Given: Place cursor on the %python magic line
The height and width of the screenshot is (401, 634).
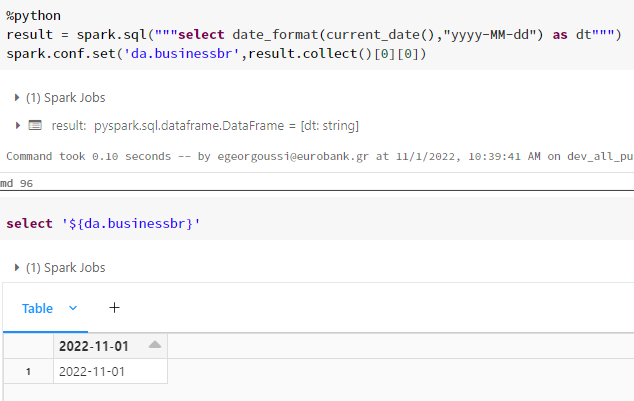Looking at the screenshot, I should [x=33, y=16].
